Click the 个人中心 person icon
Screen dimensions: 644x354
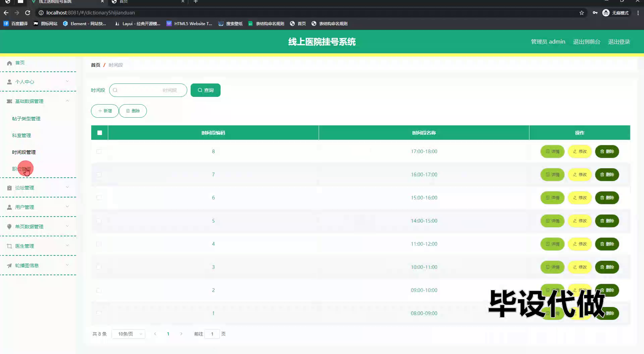coord(9,82)
